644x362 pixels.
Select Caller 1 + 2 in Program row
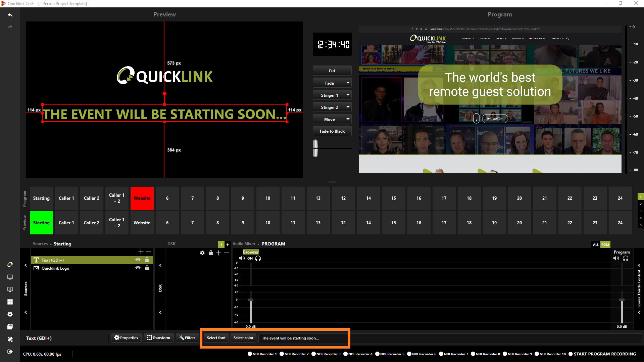coord(117,198)
